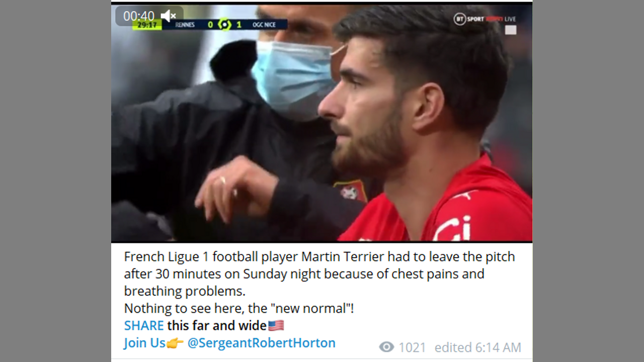Select the 1021 view count
This screenshot has height=362, width=644.
click(412, 347)
